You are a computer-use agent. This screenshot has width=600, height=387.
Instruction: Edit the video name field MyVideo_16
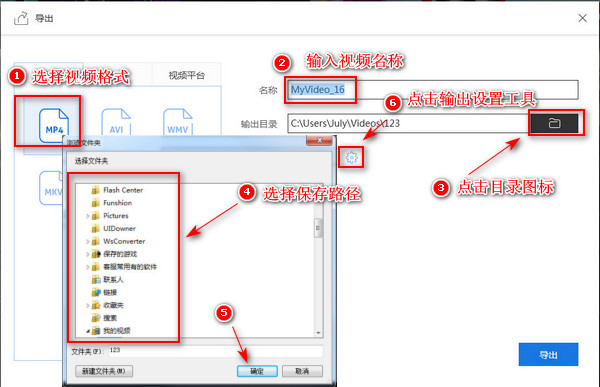432,90
